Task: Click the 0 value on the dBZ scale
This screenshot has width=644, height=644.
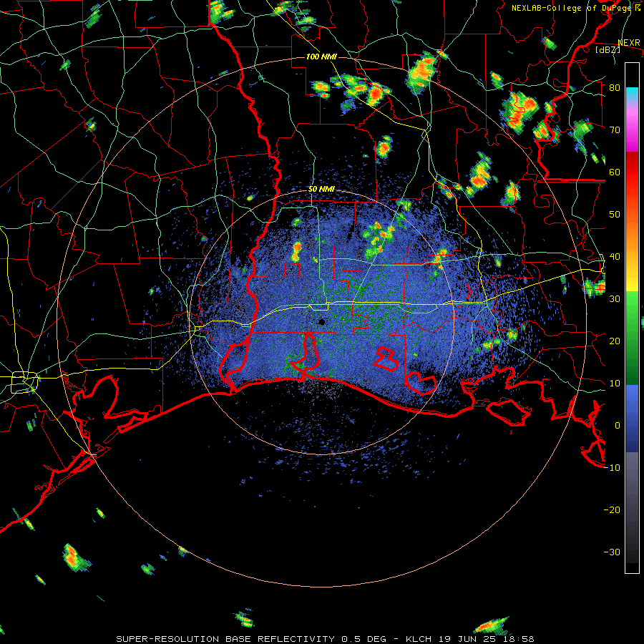Action: [x=618, y=426]
